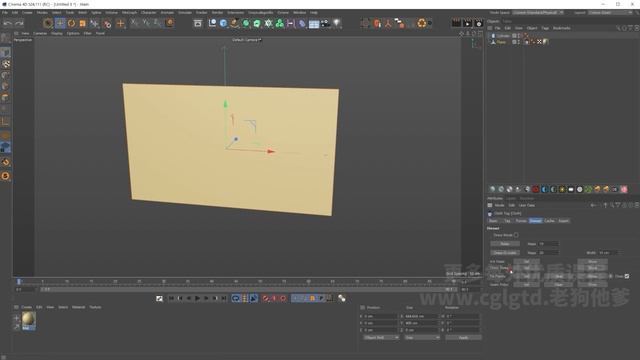Open Object (Rel) coordinate dropdown
Screen dimensions: 640x360
coord(381,338)
